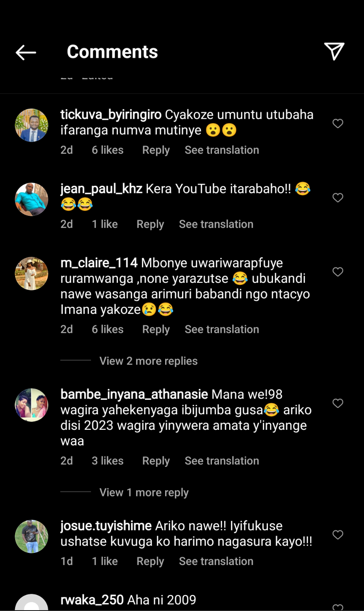This screenshot has width=364, height=611.
Task: See translation of jean_paul_khz's comment
Action: click(x=216, y=224)
